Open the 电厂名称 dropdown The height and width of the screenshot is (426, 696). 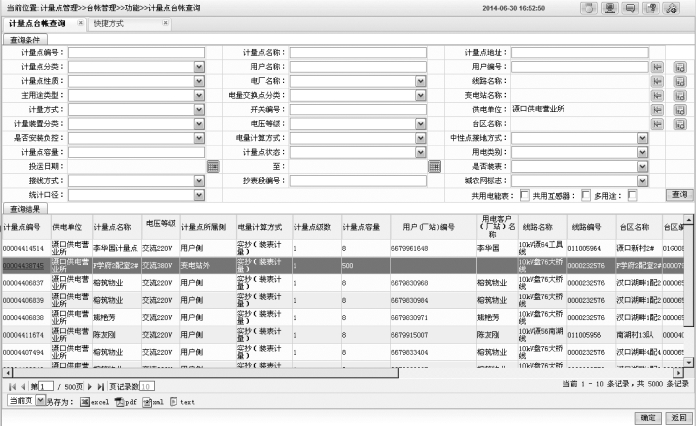pyautogui.click(x=420, y=81)
